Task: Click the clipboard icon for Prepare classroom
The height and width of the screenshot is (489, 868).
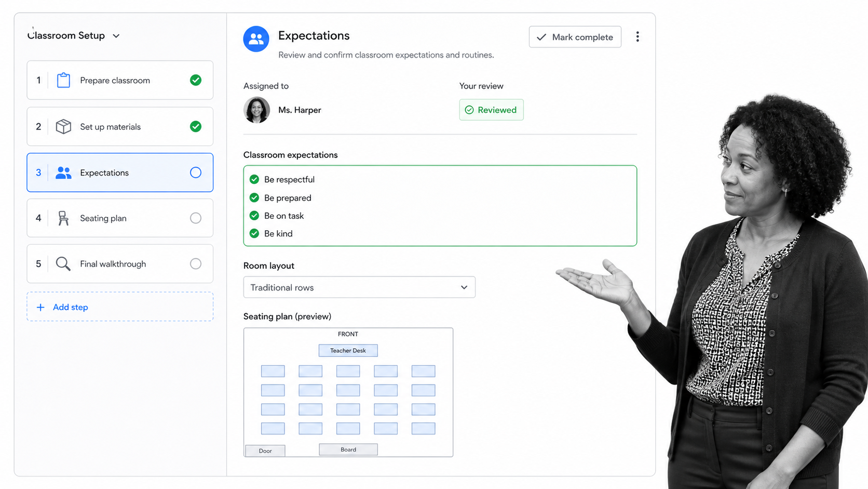Action: point(63,80)
